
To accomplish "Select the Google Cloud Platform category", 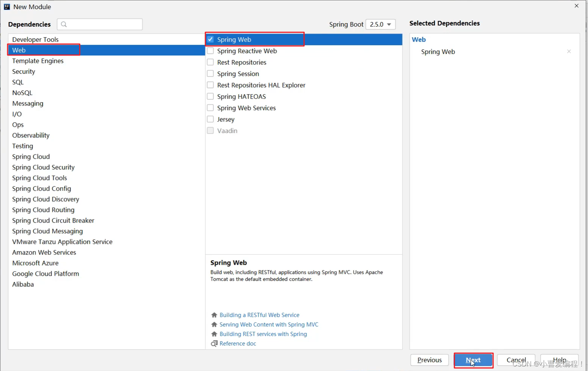I will pos(107,273).
